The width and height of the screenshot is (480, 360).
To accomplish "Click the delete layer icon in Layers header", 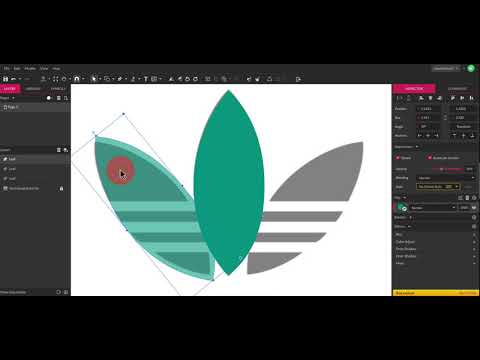I will click(x=59, y=150).
